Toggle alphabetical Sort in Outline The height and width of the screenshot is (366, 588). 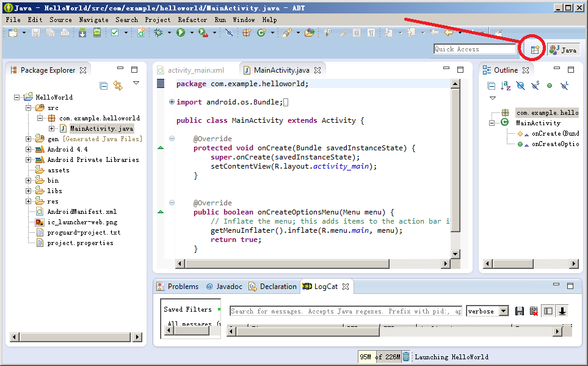(x=506, y=86)
